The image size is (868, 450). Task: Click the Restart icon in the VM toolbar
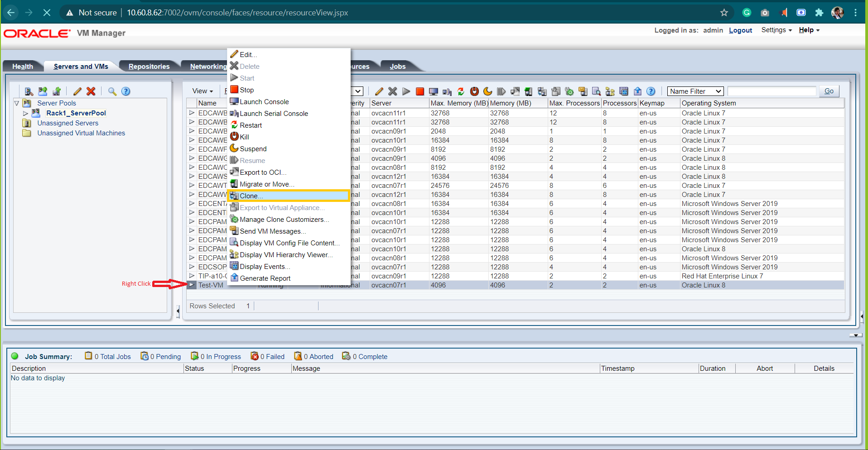click(x=461, y=91)
